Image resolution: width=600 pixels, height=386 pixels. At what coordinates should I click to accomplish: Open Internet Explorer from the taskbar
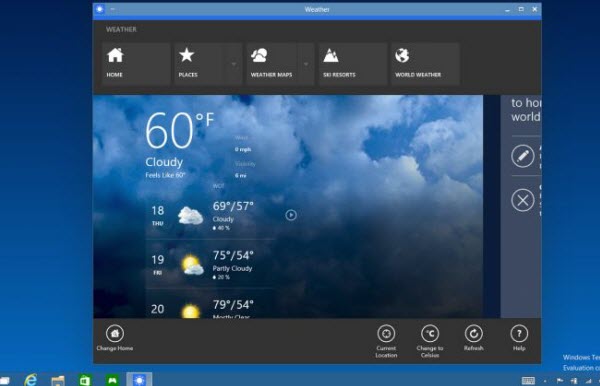pyautogui.click(x=31, y=380)
